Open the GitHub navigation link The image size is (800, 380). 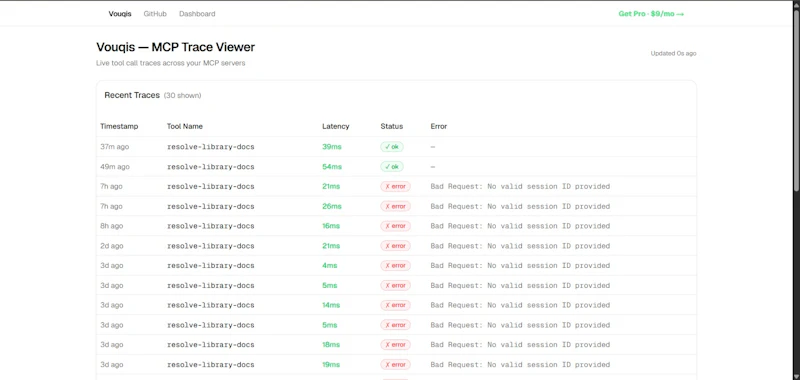click(x=155, y=14)
